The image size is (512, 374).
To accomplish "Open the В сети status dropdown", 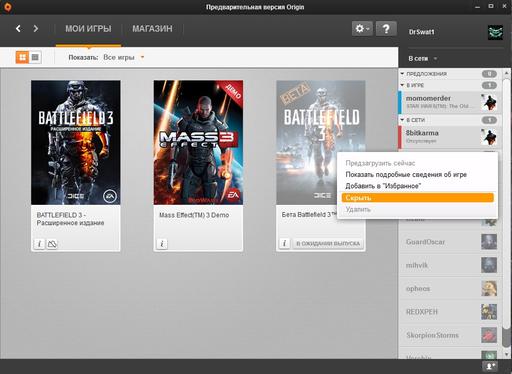I will point(423,59).
